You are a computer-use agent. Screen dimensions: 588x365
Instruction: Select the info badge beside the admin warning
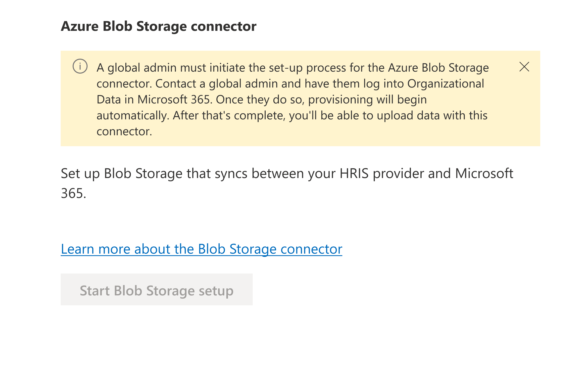point(80,67)
